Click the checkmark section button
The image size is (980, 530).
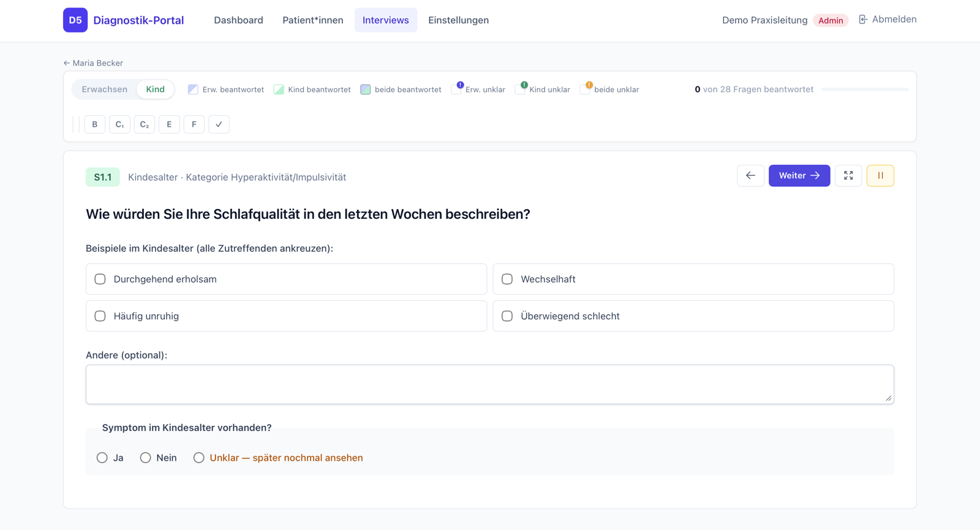[x=219, y=124]
